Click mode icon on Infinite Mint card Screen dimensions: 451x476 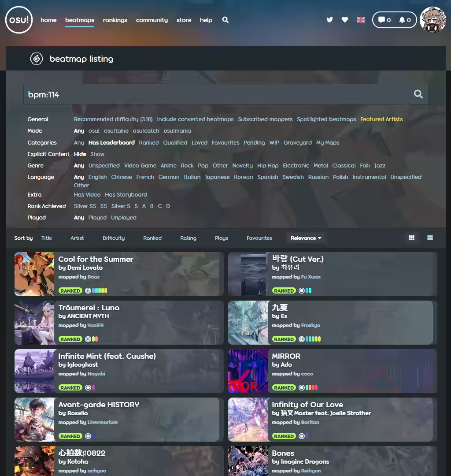tap(88, 388)
